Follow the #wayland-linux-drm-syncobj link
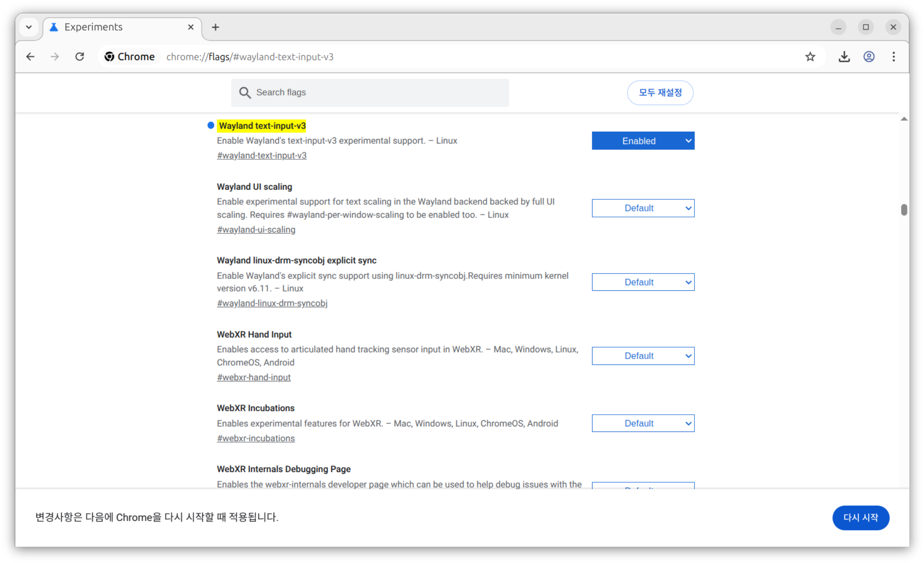The width and height of the screenshot is (924, 563). [x=272, y=303]
